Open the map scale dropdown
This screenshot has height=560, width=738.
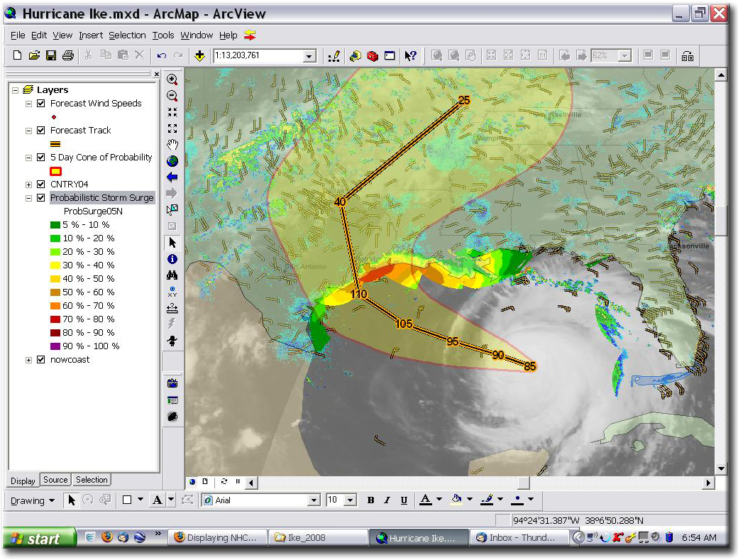(x=309, y=56)
